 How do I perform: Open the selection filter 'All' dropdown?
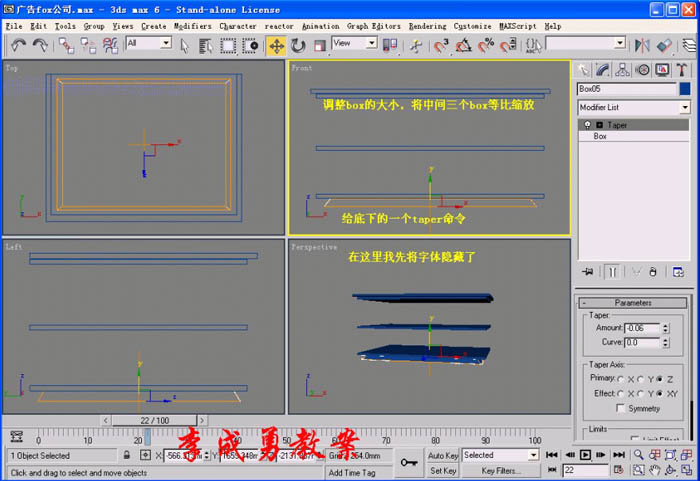pyautogui.click(x=166, y=43)
